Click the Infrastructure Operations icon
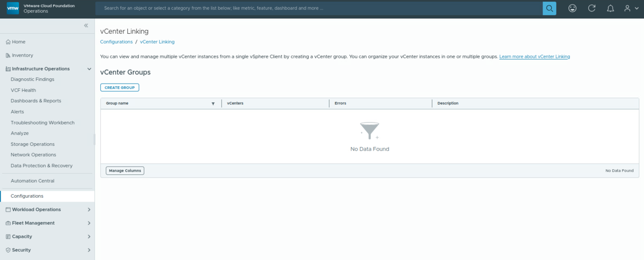This screenshot has height=260, width=644. pos(8,69)
